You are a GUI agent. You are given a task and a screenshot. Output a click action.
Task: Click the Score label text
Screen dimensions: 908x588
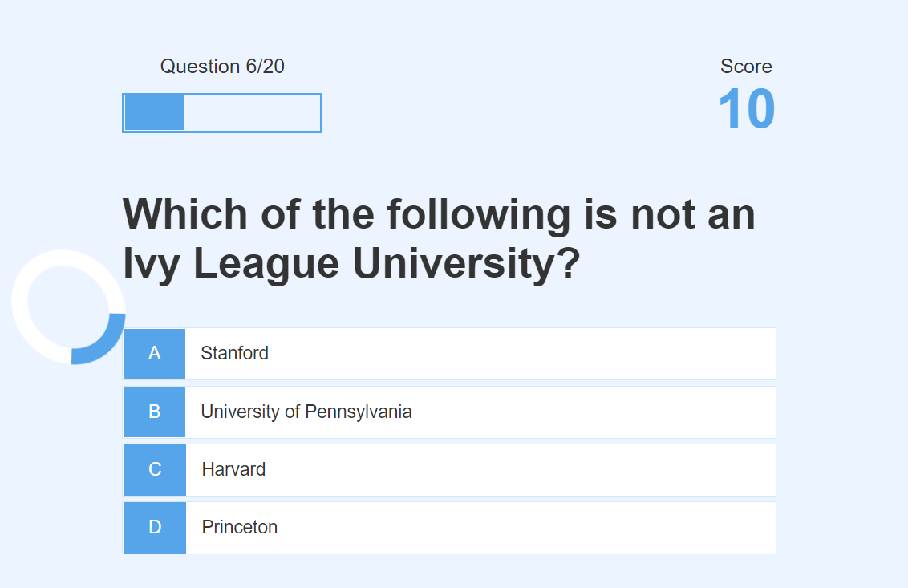(746, 67)
